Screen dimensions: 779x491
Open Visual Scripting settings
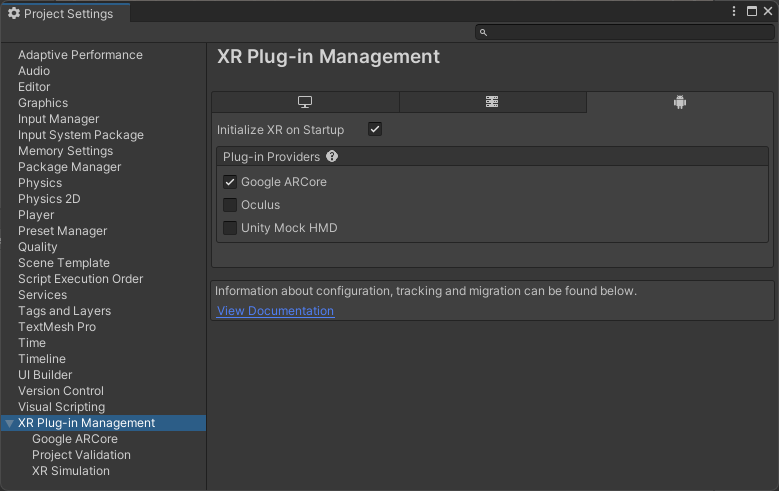click(61, 407)
